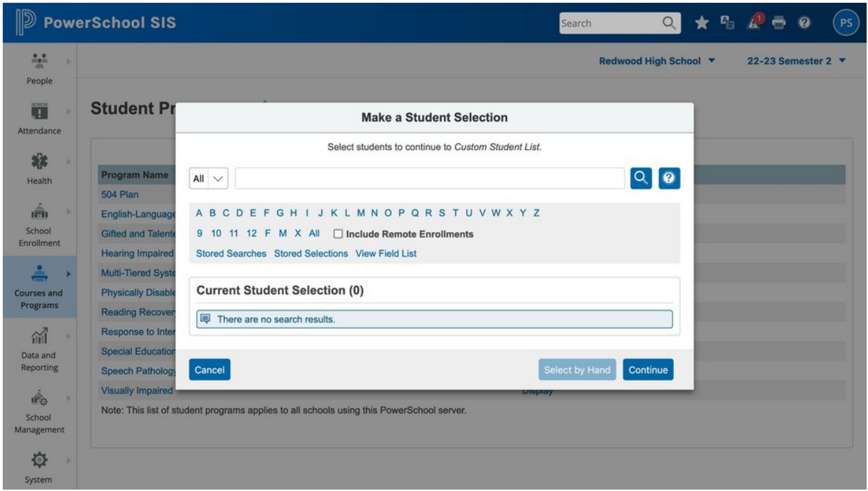This screenshot has height=491, width=868.
Task: Click the student search text field
Action: point(429,179)
